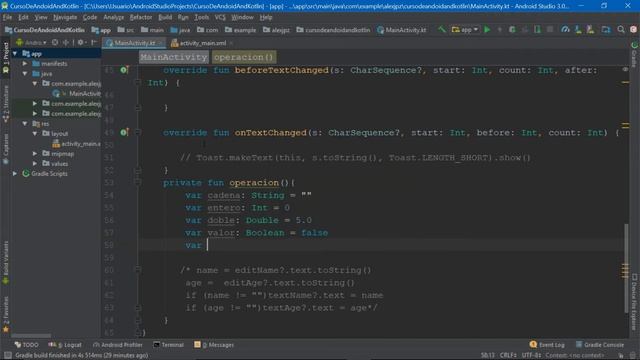Click the MainActivity editor breadcrumb
Viewport: 640px width, 360px height.
[173, 57]
